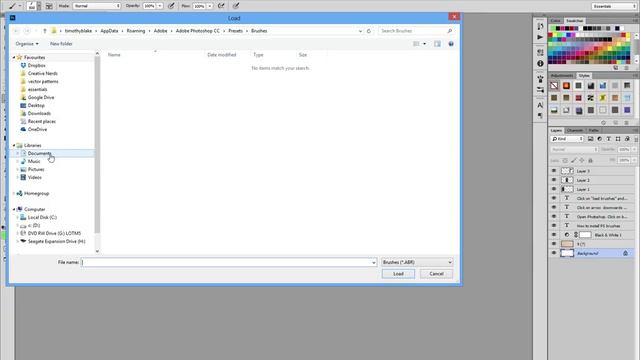This screenshot has height=360, width=640.
Task: Open the blending Mode dropdown set to Normal
Action: point(97,6)
